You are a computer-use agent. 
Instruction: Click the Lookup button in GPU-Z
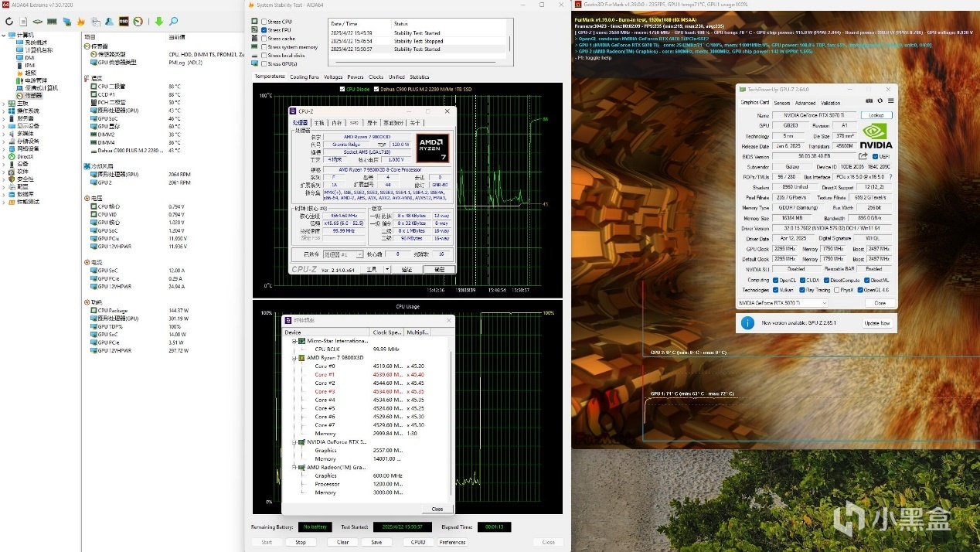[876, 115]
